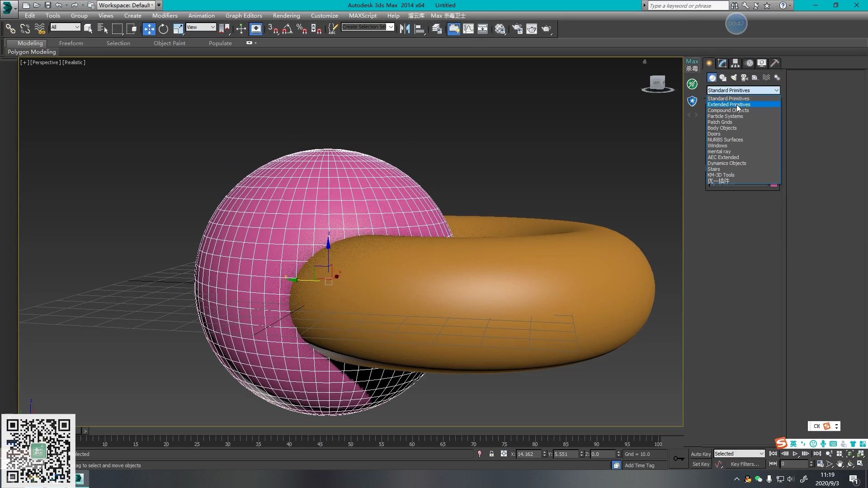Select the Select and Move tool
The height and width of the screenshot is (488, 868).
[x=150, y=28]
